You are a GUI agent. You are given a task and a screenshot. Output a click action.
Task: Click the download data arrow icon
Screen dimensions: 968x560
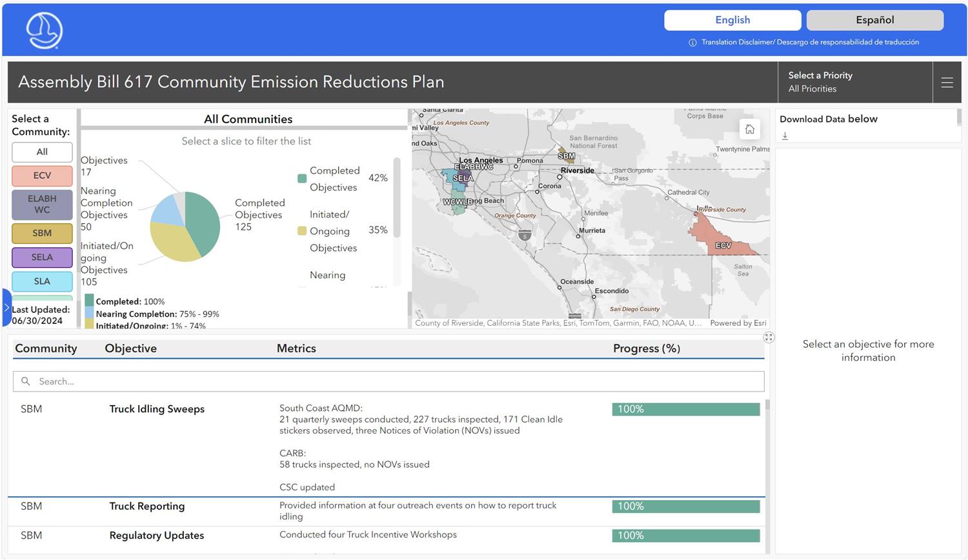[x=785, y=136]
